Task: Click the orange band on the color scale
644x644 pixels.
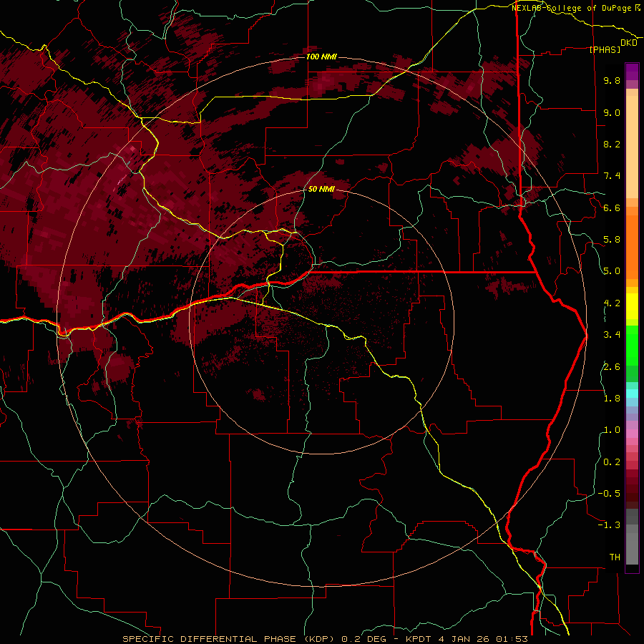Action: 632,246
